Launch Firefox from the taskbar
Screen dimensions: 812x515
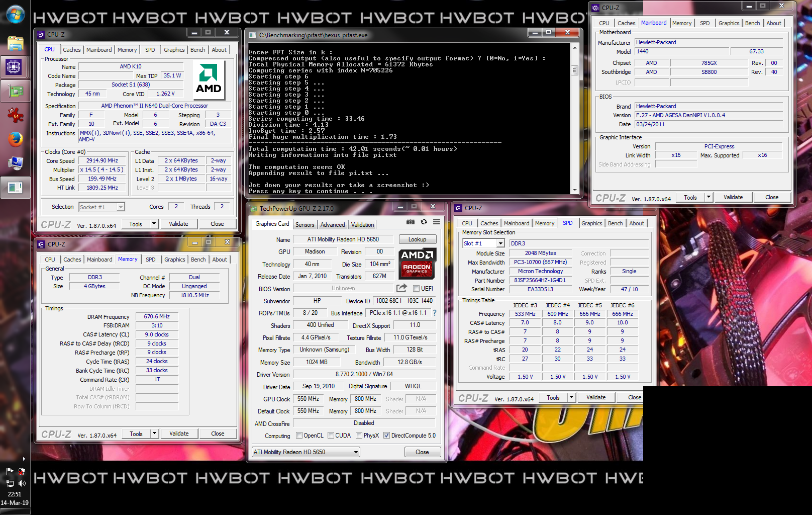pos(15,139)
